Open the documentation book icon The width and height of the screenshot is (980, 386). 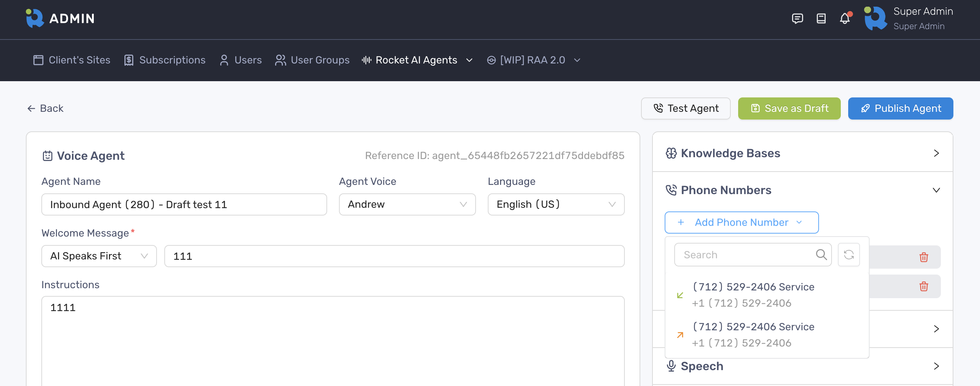(821, 18)
